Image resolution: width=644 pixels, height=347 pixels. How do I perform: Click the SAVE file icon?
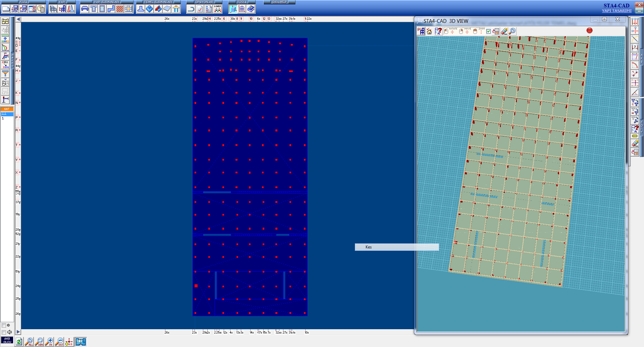point(23,9)
